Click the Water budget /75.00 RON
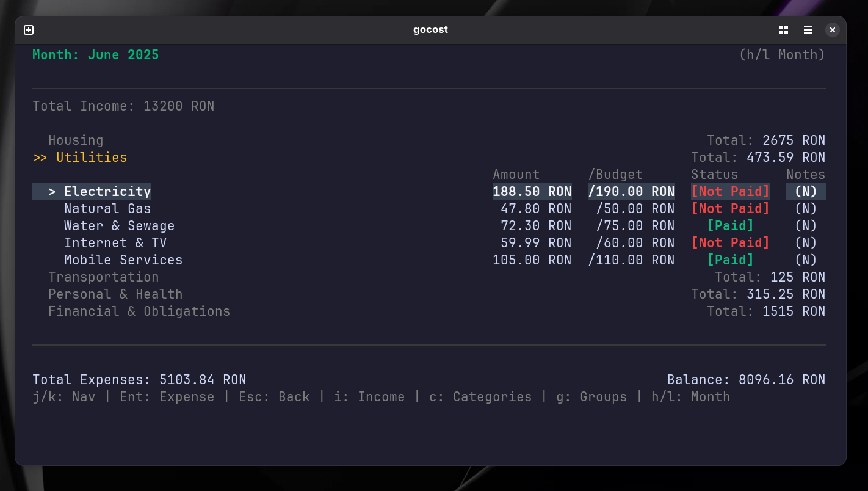This screenshot has width=868, height=491. point(635,226)
